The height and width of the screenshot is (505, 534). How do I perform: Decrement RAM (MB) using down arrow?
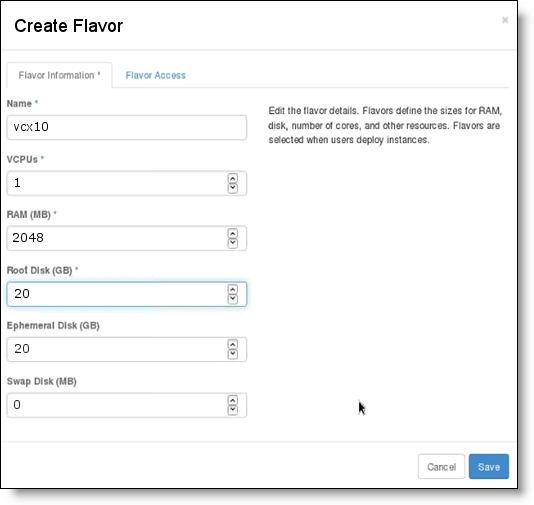pyautogui.click(x=233, y=243)
